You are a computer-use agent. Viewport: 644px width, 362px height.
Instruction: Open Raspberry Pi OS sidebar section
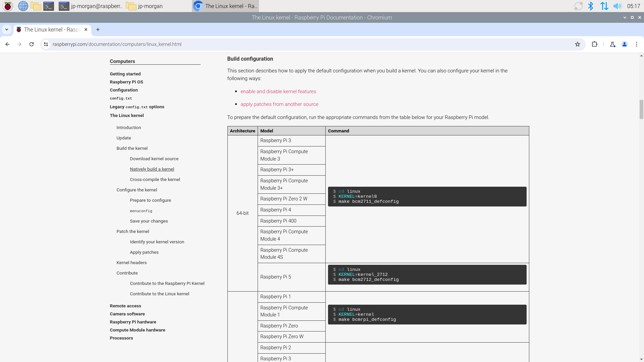pos(126,82)
